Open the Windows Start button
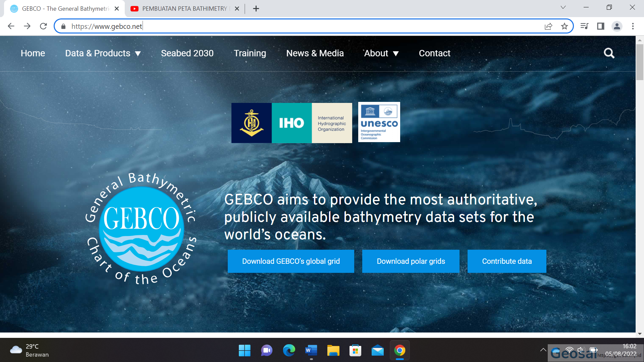Viewport: 644px width, 362px height. (x=245, y=351)
